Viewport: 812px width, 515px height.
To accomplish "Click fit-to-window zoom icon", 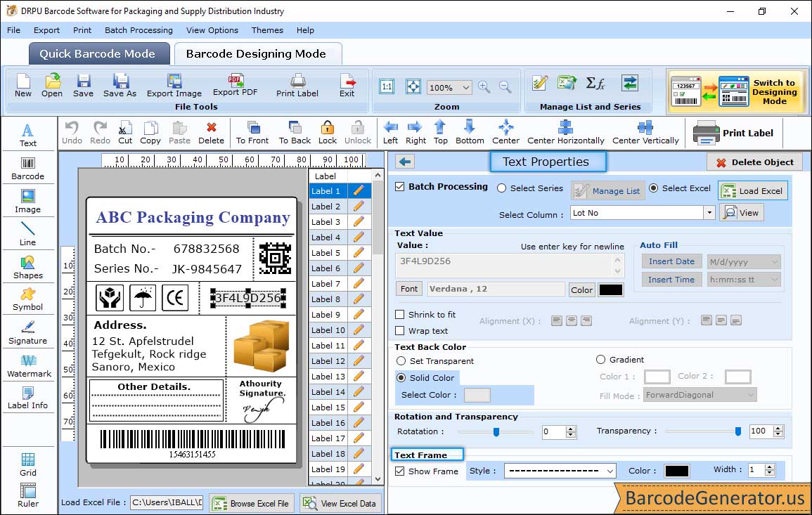I will [x=413, y=86].
